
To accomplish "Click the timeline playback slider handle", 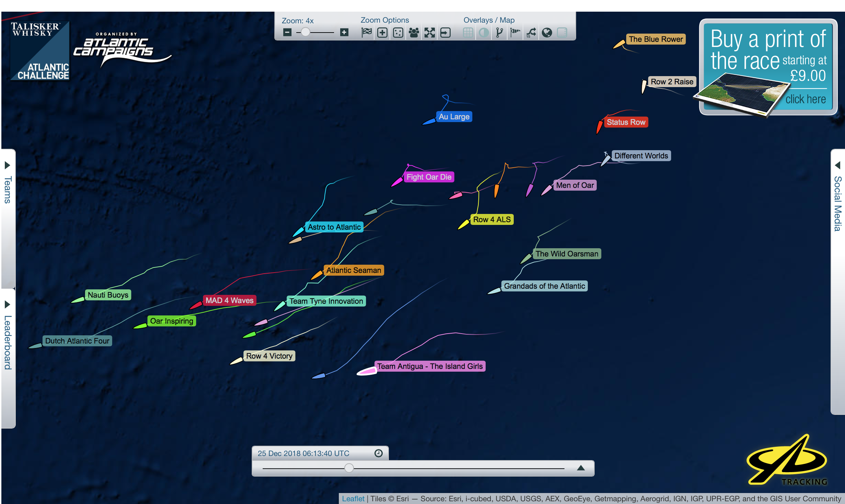I will pos(349,468).
